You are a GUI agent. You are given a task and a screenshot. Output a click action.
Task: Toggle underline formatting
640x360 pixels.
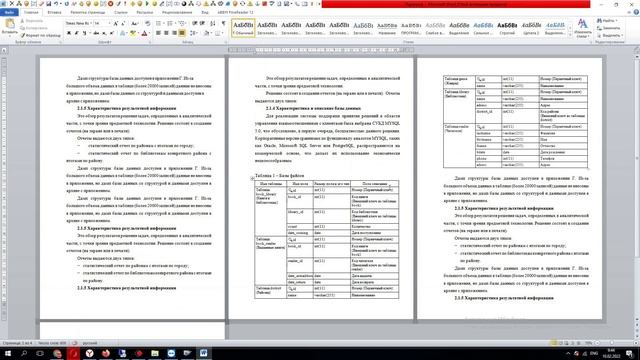pos(84,33)
